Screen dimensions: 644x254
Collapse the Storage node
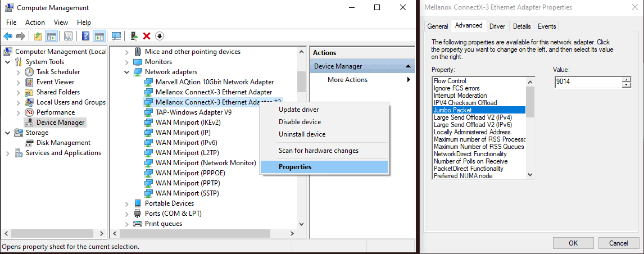tap(8, 133)
